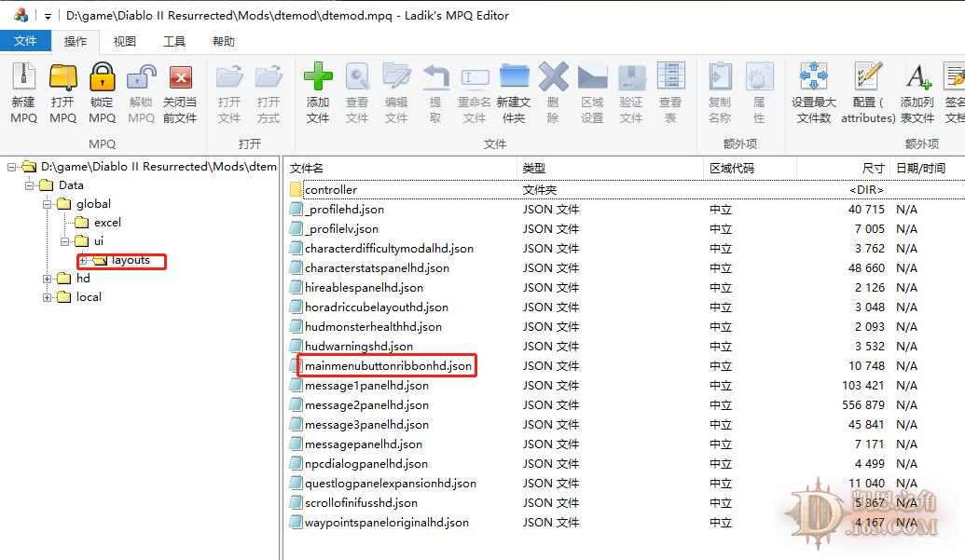Click the Copy Name (复制名称) icon

[720, 76]
